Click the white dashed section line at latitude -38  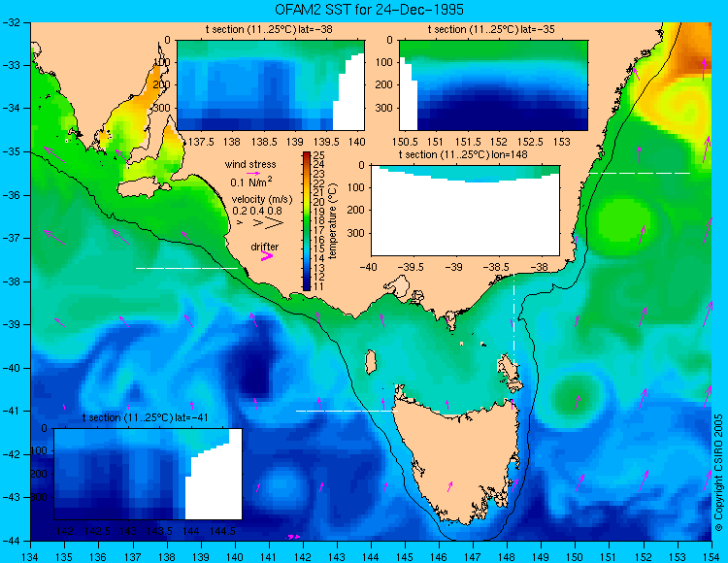[x=186, y=268]
